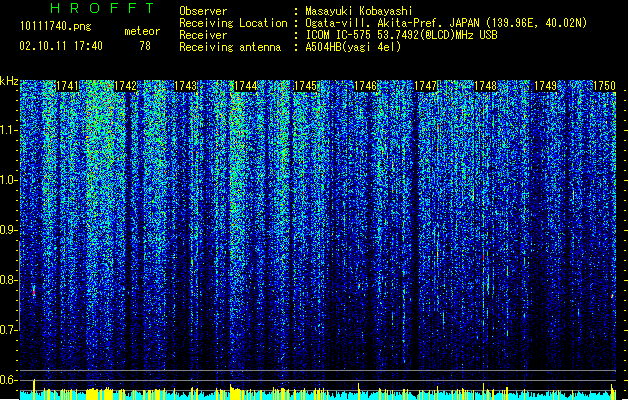Select the file name 10111740.png

click(55, 27)
